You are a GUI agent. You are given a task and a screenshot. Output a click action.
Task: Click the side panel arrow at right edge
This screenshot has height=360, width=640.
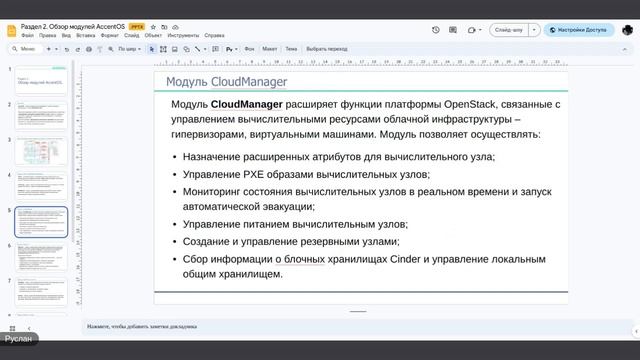pos(636,331)
